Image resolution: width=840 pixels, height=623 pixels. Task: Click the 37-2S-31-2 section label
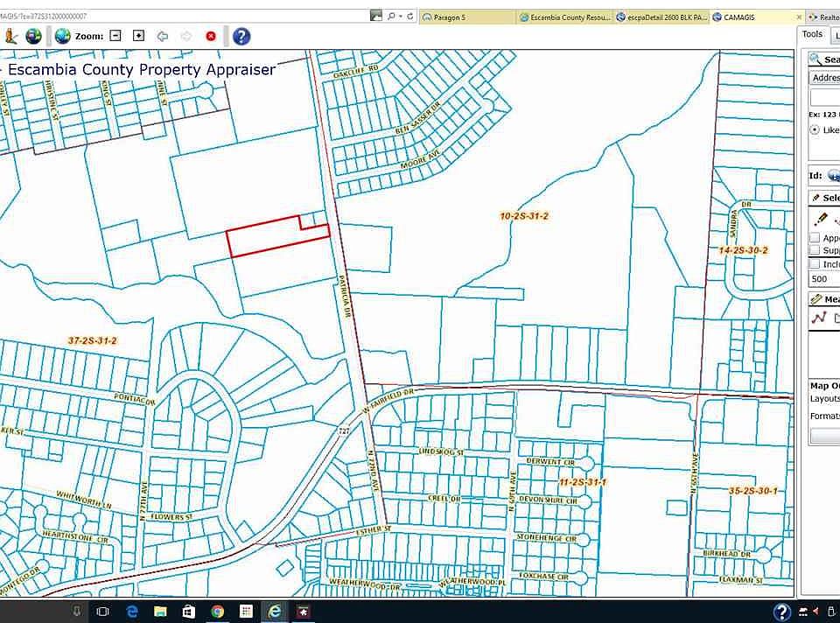point(92,340)
